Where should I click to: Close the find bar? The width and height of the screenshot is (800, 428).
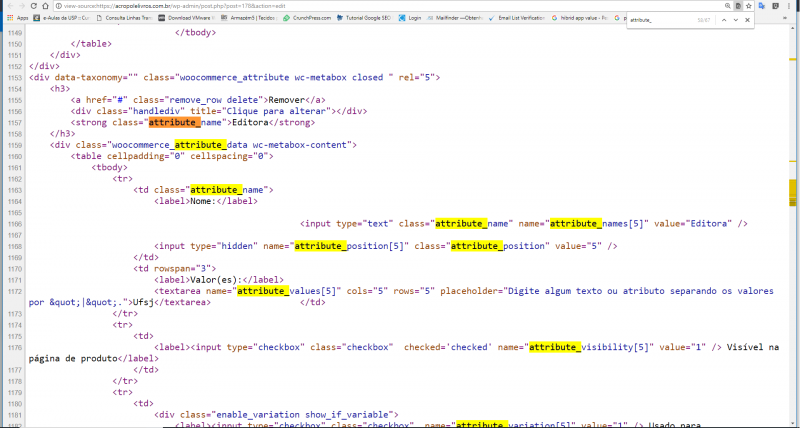click(x=747, y=19)
